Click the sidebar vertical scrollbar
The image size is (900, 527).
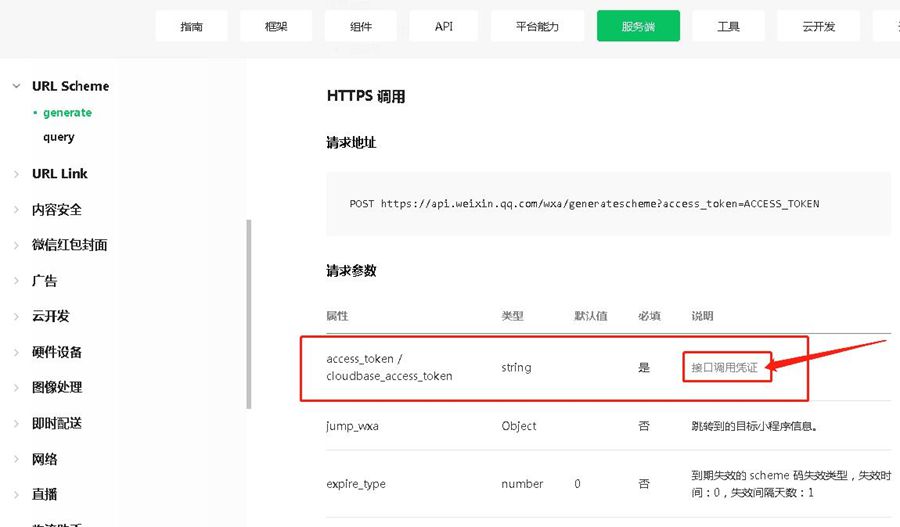[x=248, y=314]
